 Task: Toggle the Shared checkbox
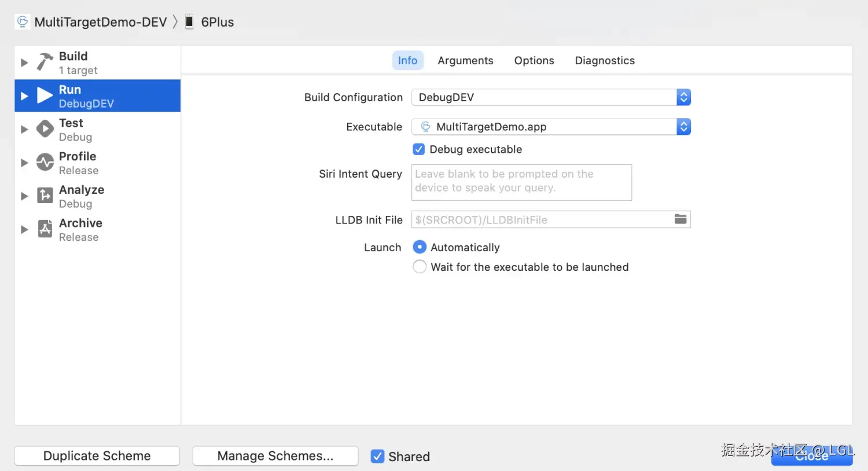(x=377, y=457)
